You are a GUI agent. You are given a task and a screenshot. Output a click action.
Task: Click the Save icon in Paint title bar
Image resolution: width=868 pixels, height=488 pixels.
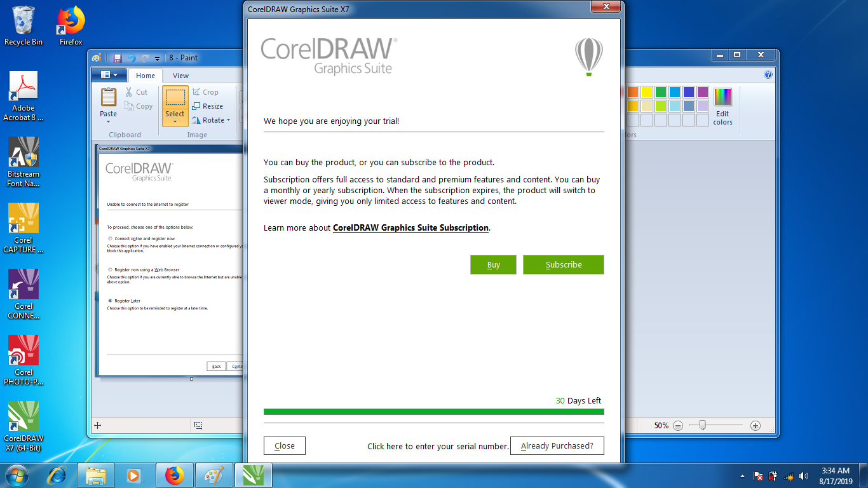pos(118,58)
